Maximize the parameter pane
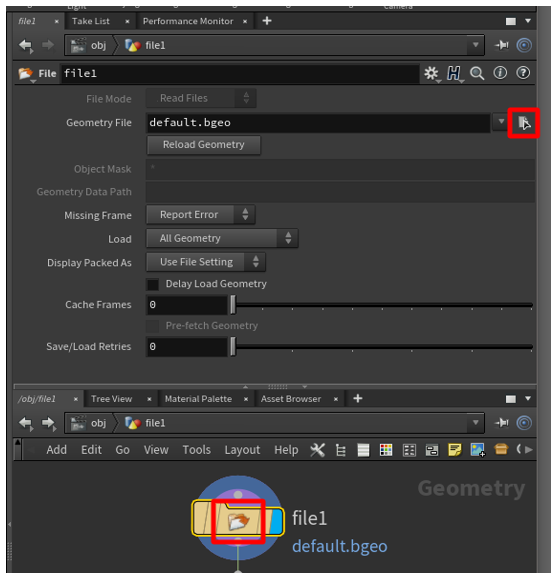This screenshot has height=575, width=555. coord(511,21)
